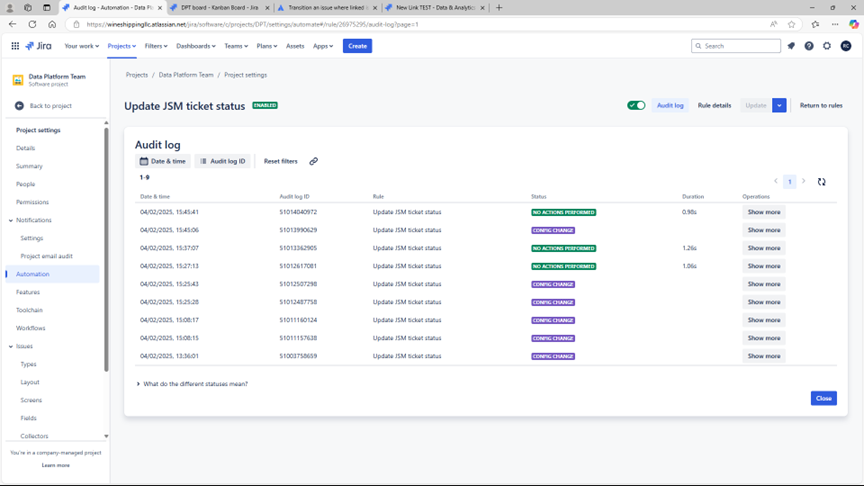864x486 pixels.
Task: Open a new browser tab
Action: tap(499, 8)
